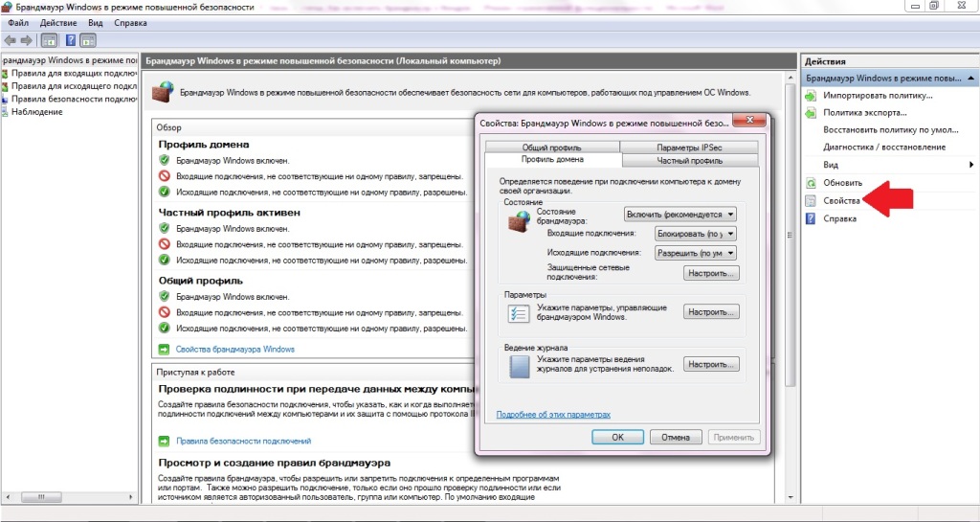Click the OK button in the dialog
Image resolution: width=980 pixels, height=522 pixels.
tap(617, 438)
